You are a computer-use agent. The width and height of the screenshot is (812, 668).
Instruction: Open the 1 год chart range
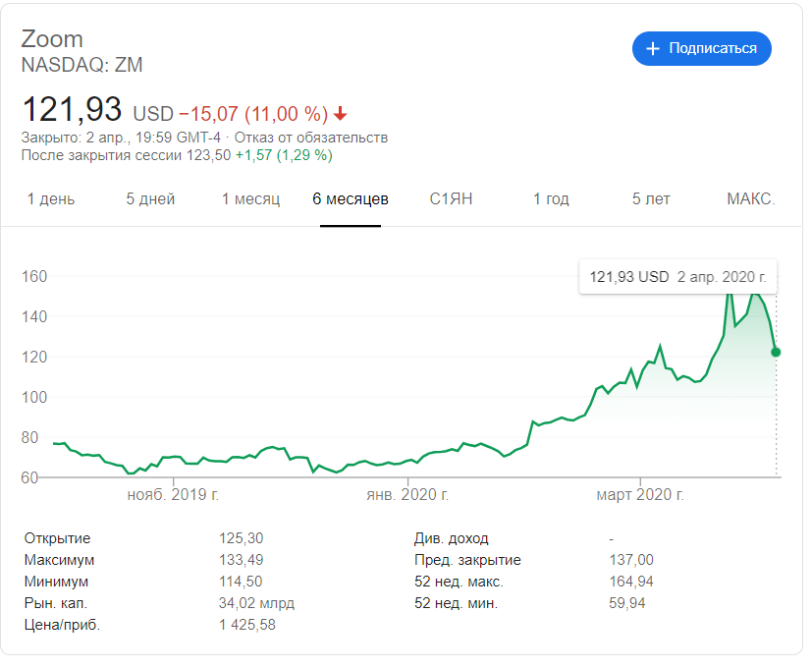[x=551, y=199]
